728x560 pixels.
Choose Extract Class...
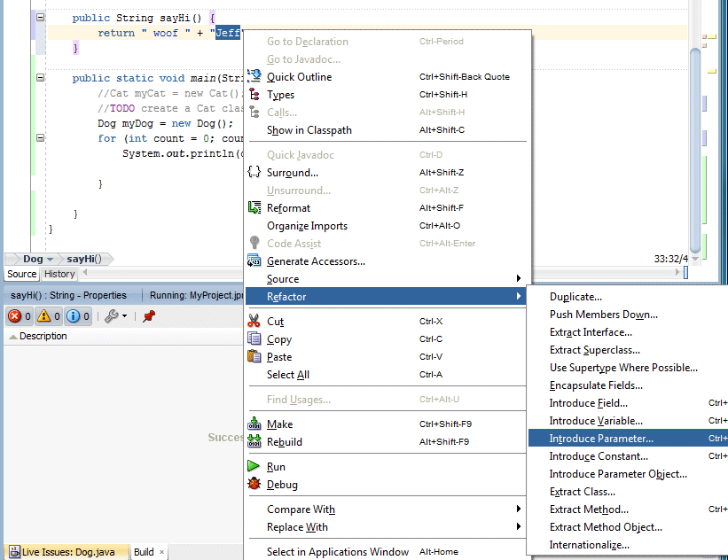(628, 492)
